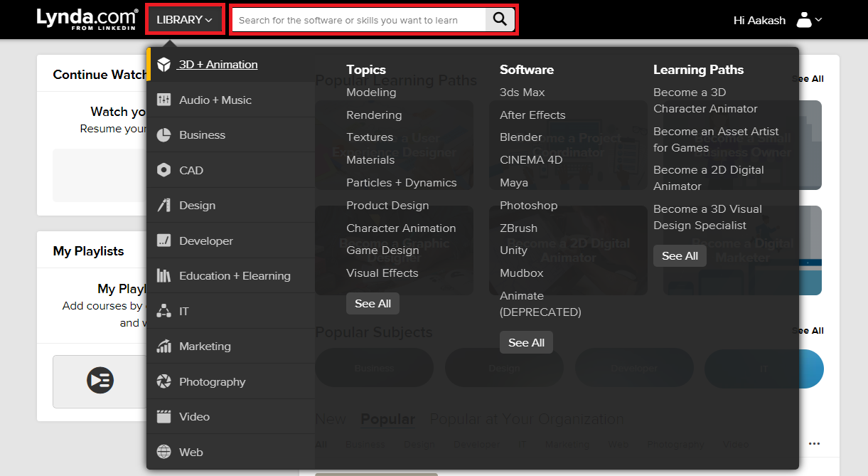Open the Photography category
This screenshot has height=476, width=868.
point(230,381)
